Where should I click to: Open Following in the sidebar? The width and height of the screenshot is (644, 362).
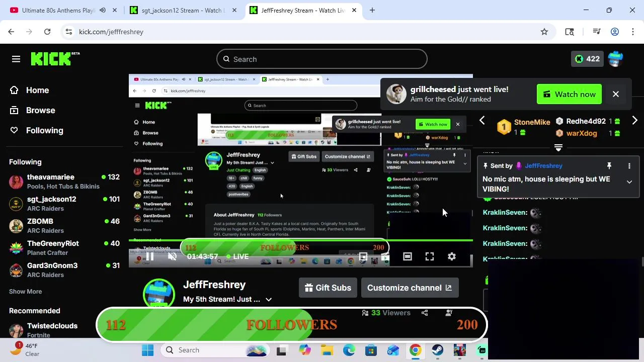click(37, 130)
